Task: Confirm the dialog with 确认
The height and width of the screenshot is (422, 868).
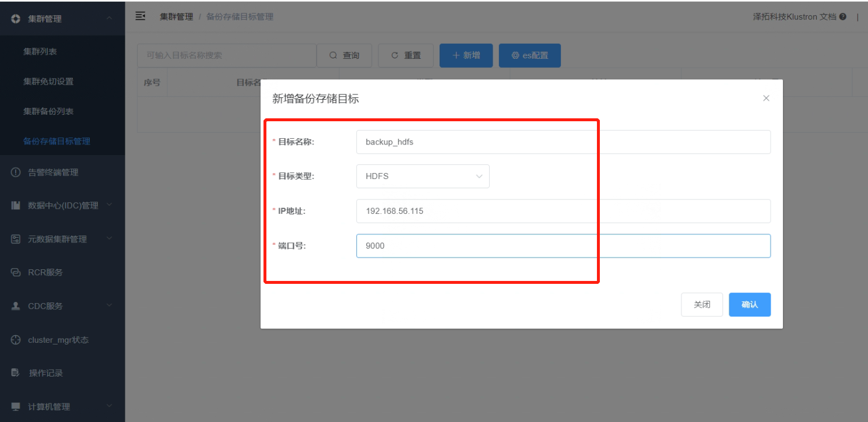Action: 750,304
